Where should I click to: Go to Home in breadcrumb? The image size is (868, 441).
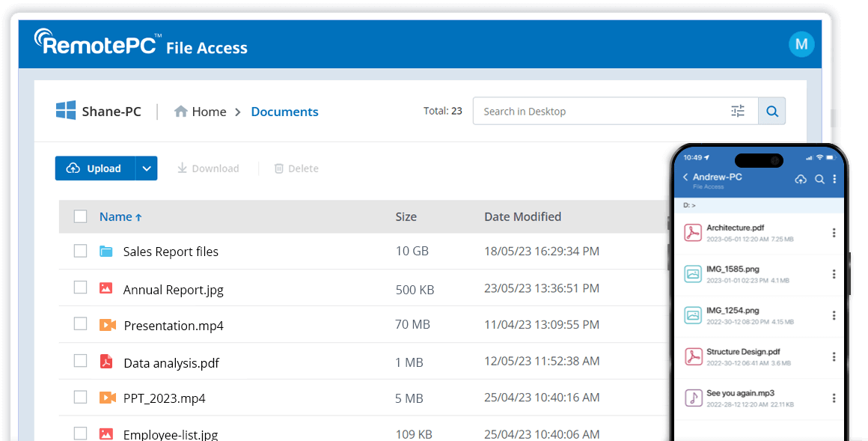click(209, 112)
